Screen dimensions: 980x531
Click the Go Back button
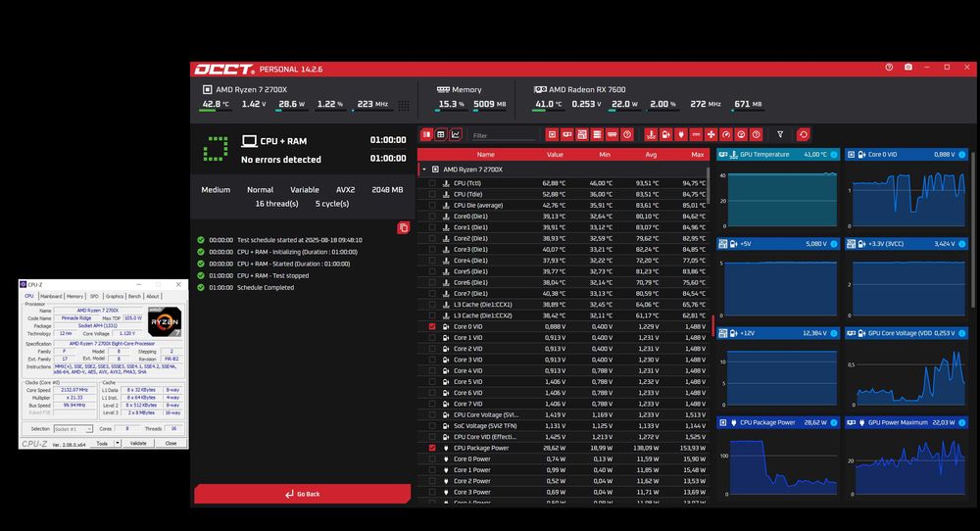click(x=303, y=494)
